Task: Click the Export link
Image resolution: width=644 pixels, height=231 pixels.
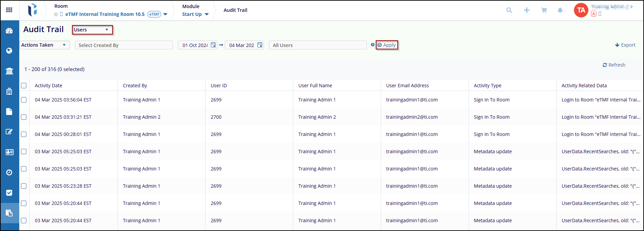Action: [x=625, y=45]
